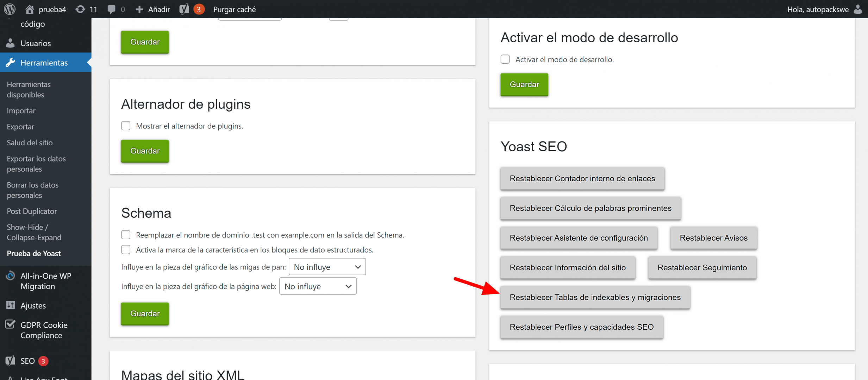This screenshot has width=868, height=380.
Task: Open Post Duplicator tool
Action: (32, 211)
